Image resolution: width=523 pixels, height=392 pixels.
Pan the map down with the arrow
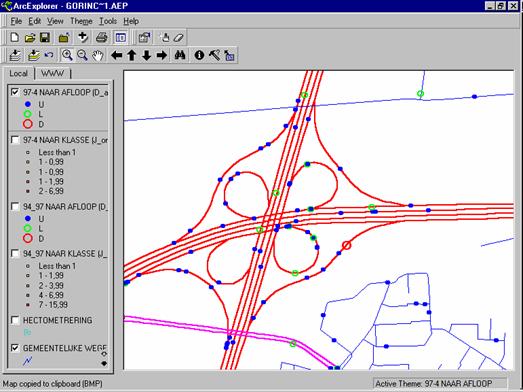146,55
